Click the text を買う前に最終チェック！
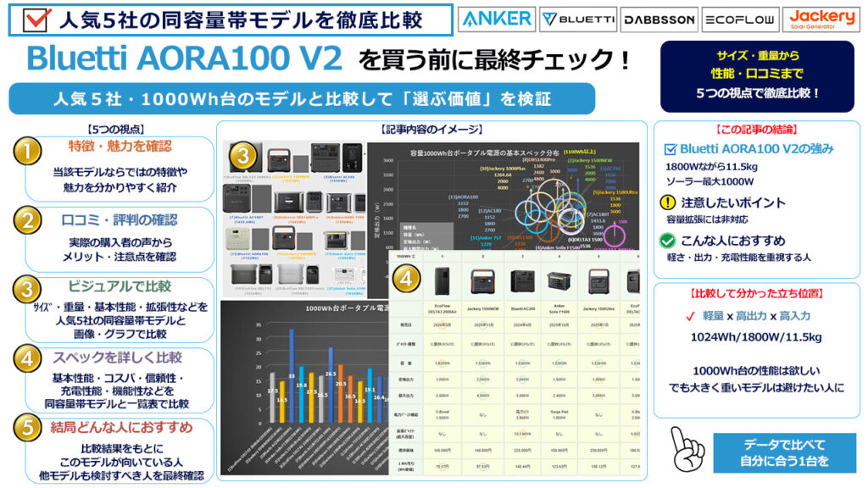 (494, 60)
